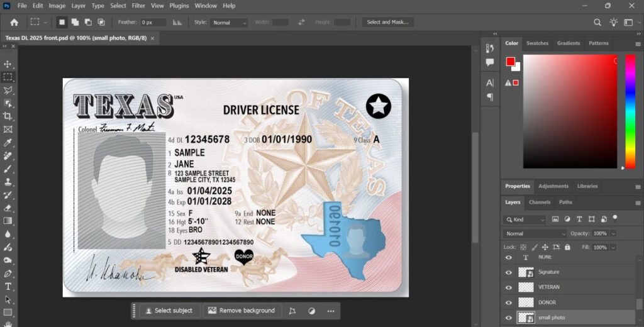Click the anti-alias icon beside Feather
644x327 pixels.
click(177, 22)
